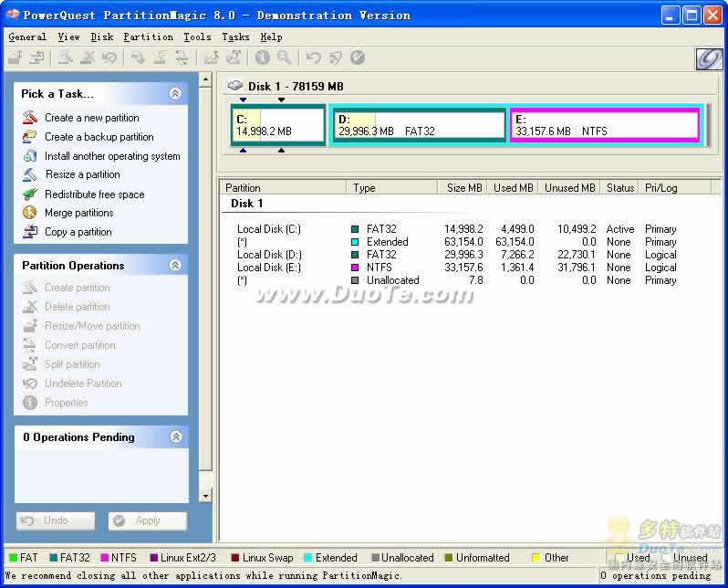
Task: Click the Unused MB column header
Action: (x=569, y=188)
